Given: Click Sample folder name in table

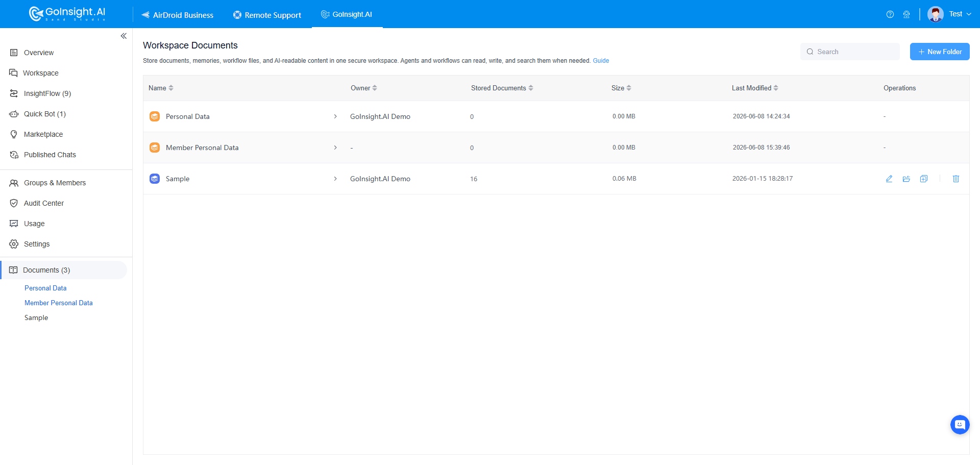Looking at the screenshot, I should click(x=178, y=179).
